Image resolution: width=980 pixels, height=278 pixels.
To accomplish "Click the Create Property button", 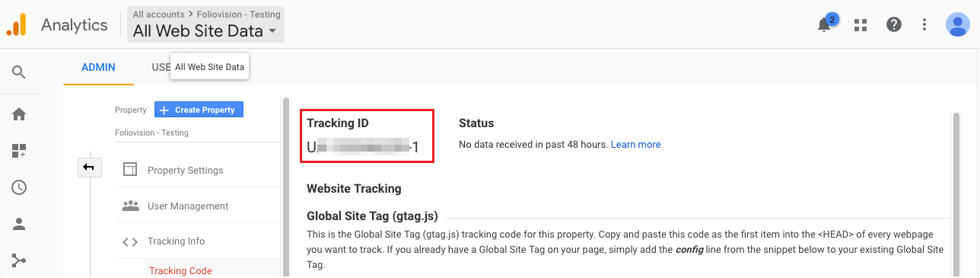I will [199, 110].
